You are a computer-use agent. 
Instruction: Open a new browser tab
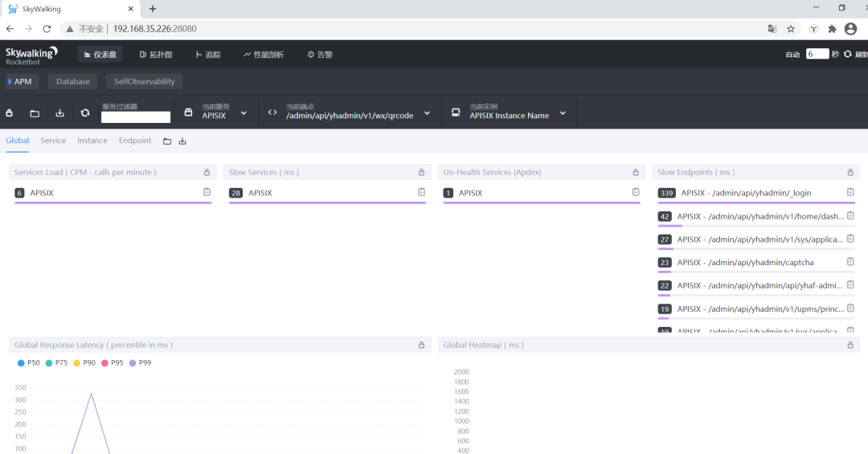(x=153, y=9)
